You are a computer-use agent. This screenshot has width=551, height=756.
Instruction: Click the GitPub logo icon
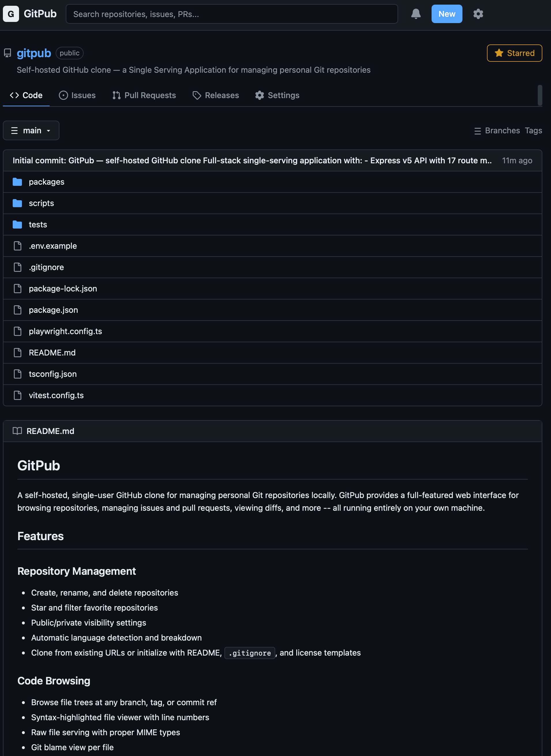tap(11, 14)
